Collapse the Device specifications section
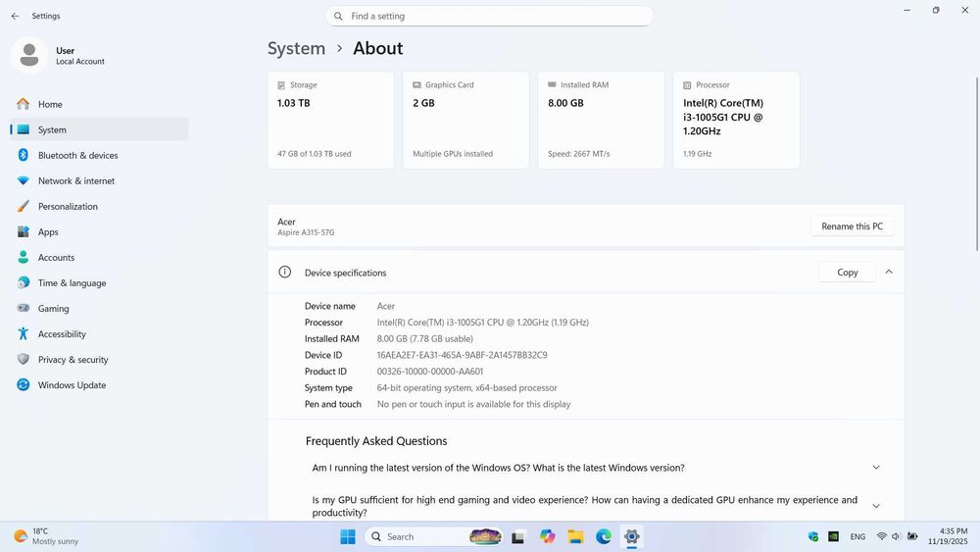 pyautogui.click(x=889, y=272)
